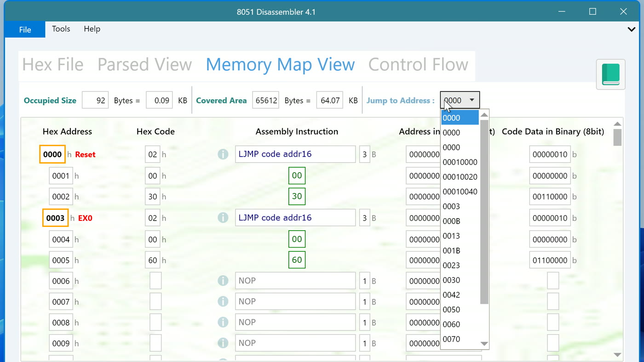Click the green operand box 30
The height and width of the screenshot is (362, 644).
coord(297,196)
